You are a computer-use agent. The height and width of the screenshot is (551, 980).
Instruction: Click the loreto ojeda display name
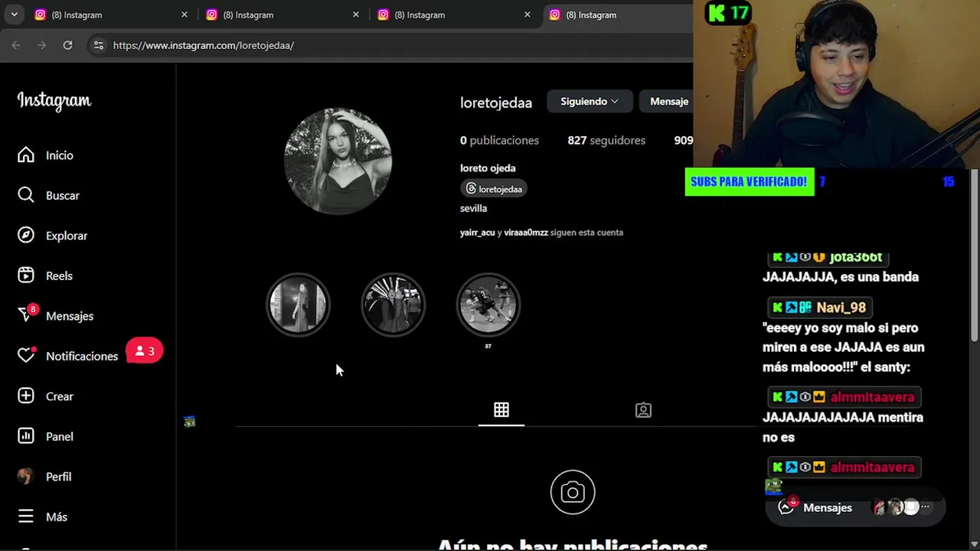click(x=488, y=168)
